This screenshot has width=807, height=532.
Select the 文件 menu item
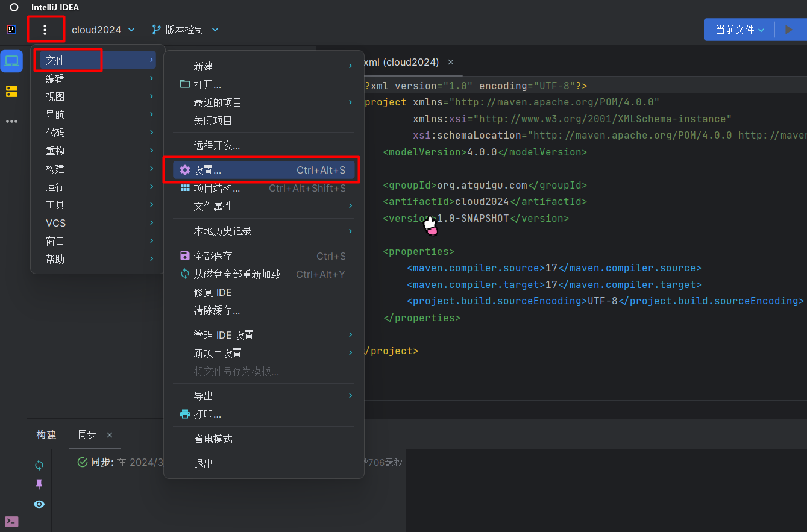click(98, 60)
